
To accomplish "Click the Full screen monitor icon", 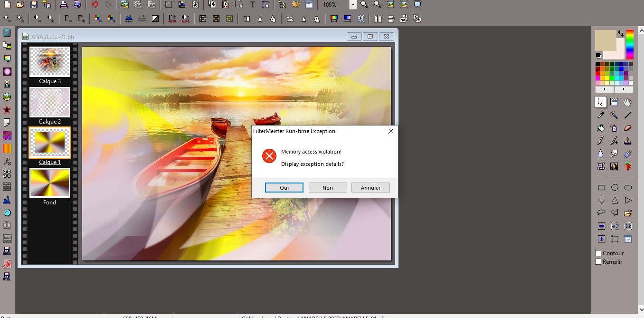I will [417, 5].
